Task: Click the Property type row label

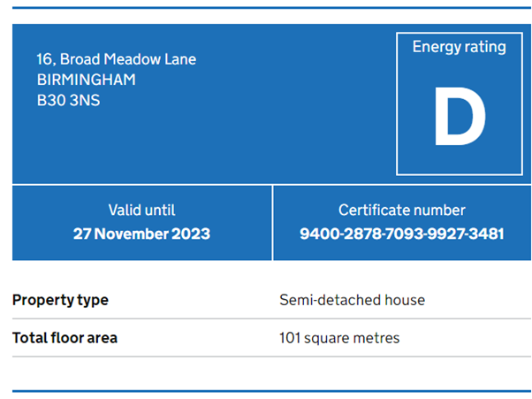Action: coord(60,300)
